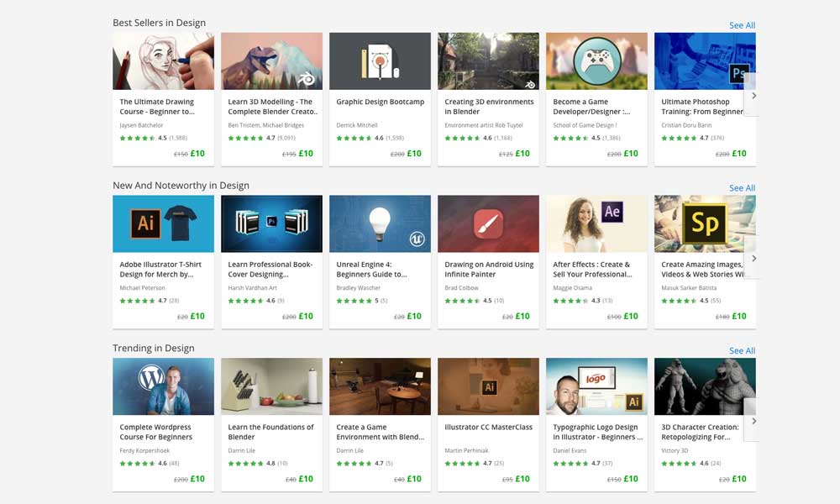Click See All for Best Sellers in Design

pyautogui.click(x=742, y=25)
